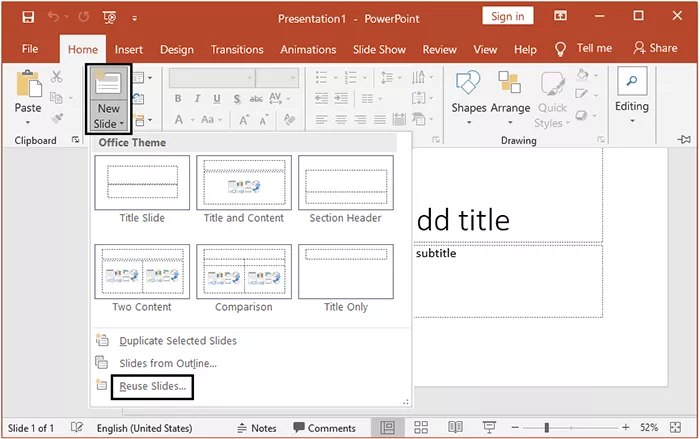Screen dimensions: 700x439
Task: Toggle Underline formatting
Action: point(217,98)
